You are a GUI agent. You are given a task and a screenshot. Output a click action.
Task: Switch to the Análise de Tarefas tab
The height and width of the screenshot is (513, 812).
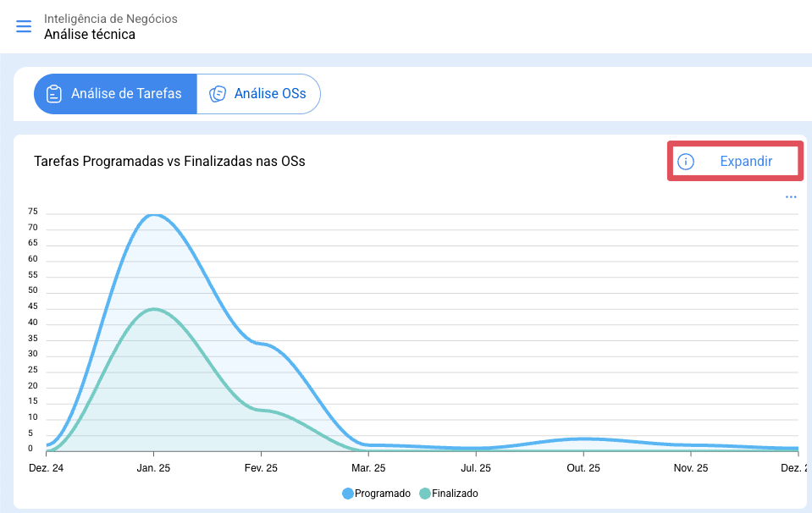click(x=115, y=94)
